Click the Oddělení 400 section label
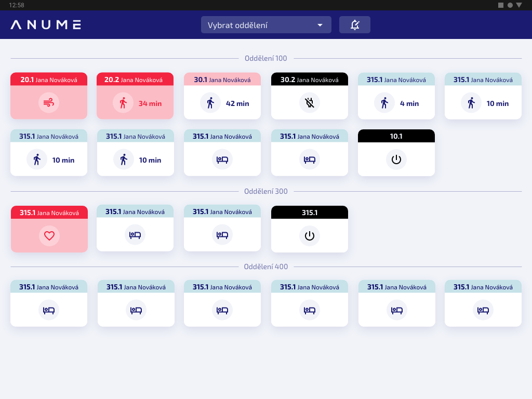This screenshot has height=399, width=532. coord(266,267)
